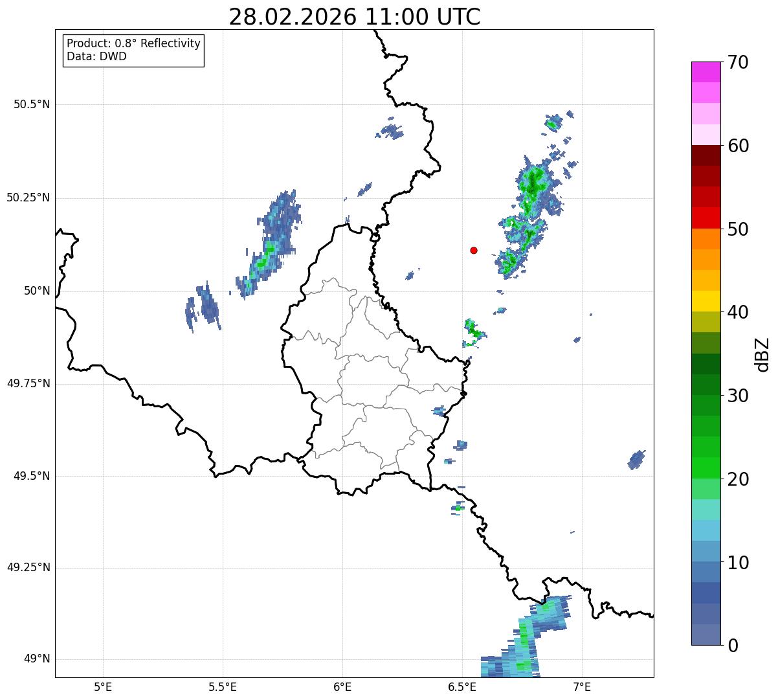Click the yellow colorbar segment near 40

[706, 301]
